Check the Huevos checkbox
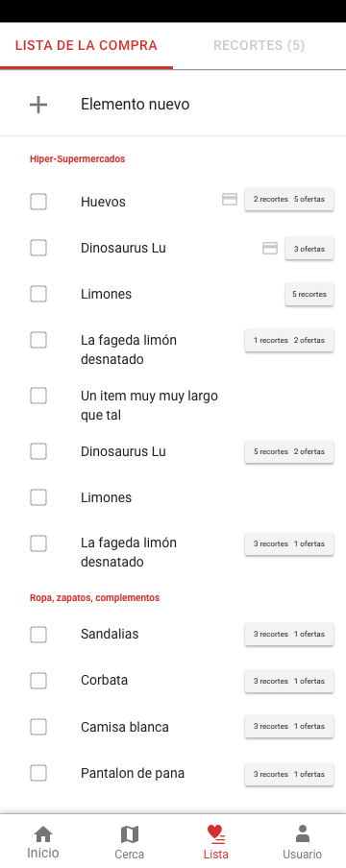346x868 pixels. pos(38,202)
